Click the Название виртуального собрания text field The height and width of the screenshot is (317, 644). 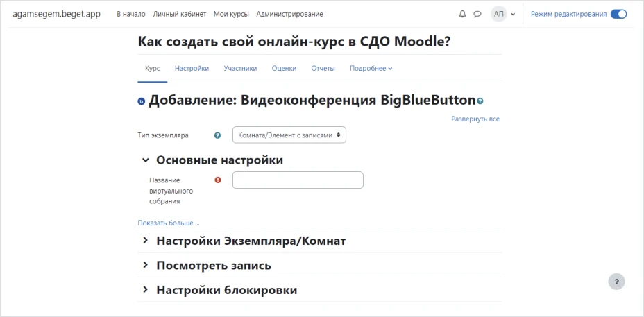coord(298,180)
